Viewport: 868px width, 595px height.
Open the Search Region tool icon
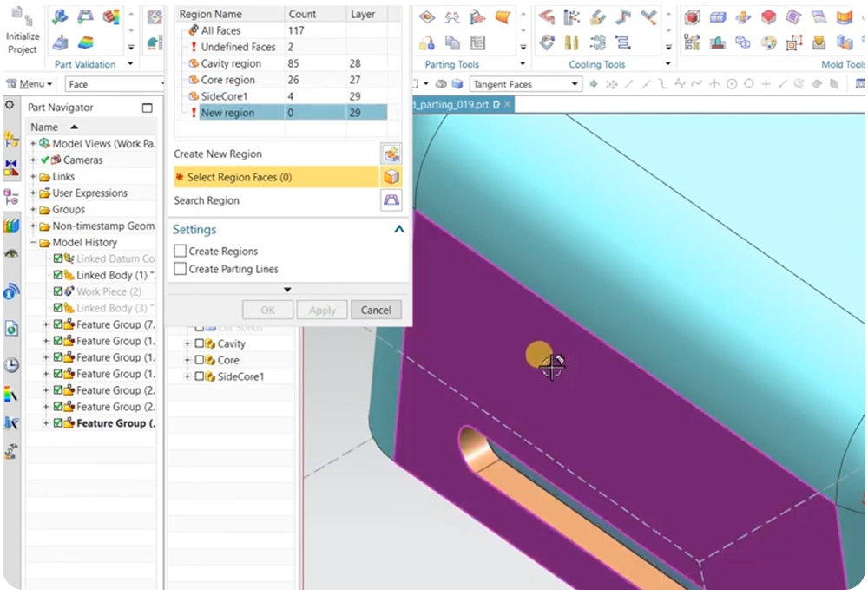click(x=392, y=200)
